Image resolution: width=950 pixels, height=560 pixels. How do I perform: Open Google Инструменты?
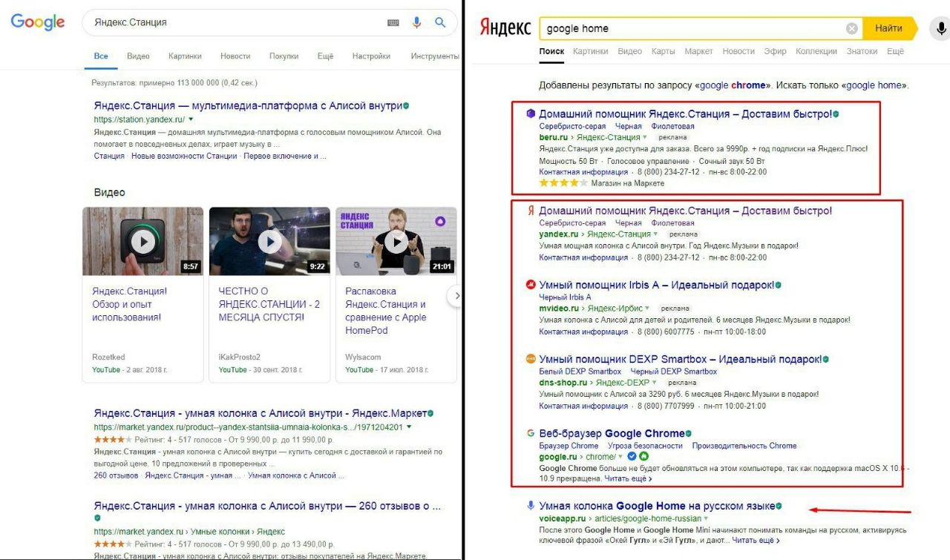[435, 56]
